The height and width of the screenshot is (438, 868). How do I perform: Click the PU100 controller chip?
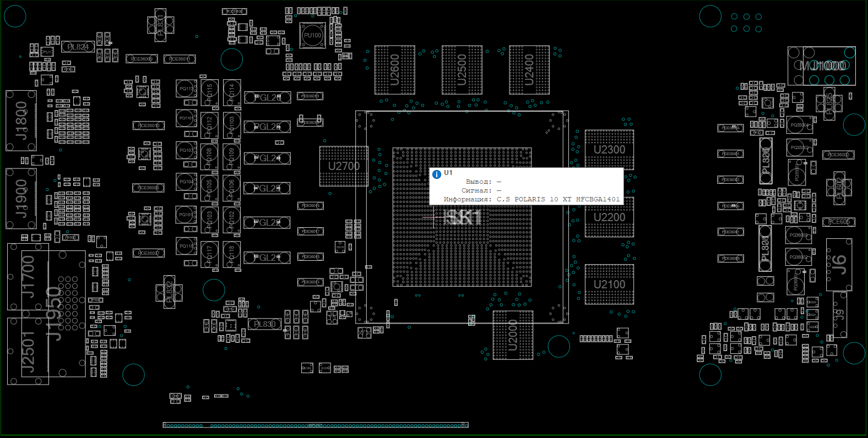tap(312, 36)
